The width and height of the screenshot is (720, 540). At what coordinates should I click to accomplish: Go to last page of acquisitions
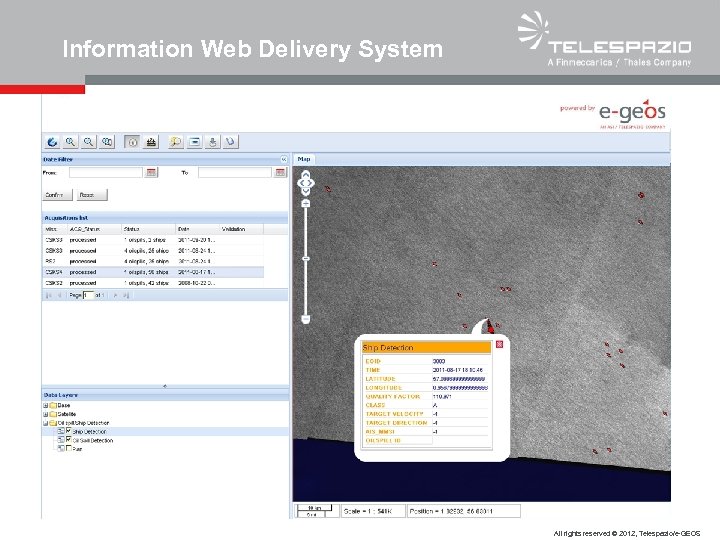click(126, 295)
